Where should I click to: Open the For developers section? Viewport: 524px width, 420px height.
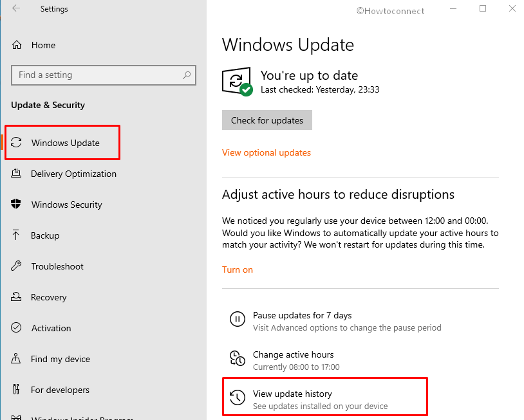(60, 390)
